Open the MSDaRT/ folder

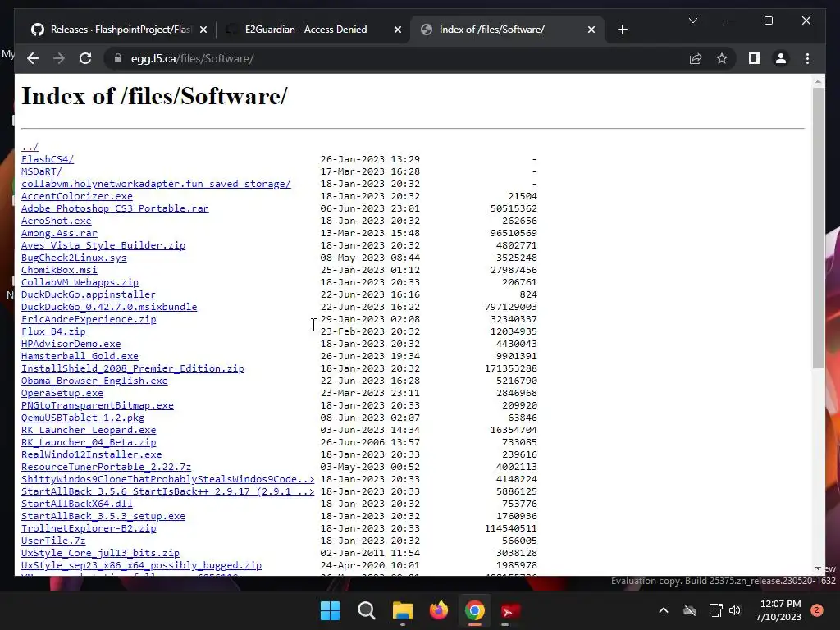click(42, 171)
